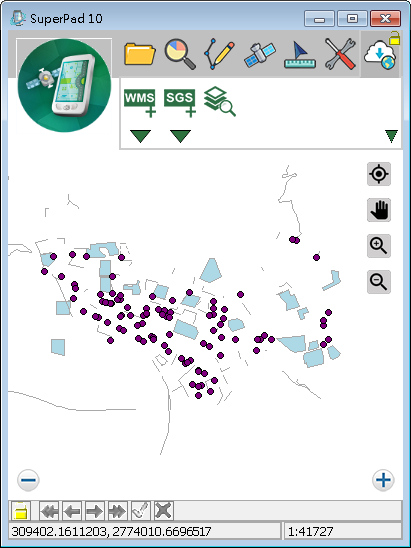Choose the pencil edit vertices tool
The width and height of the screenshot is (411, 548).
(x=219, y=53)
